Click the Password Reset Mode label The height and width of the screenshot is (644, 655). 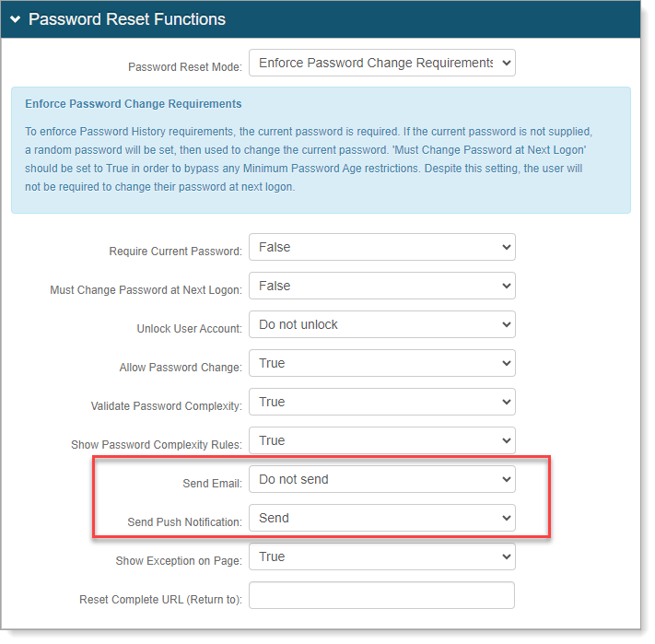coord(184,67)
